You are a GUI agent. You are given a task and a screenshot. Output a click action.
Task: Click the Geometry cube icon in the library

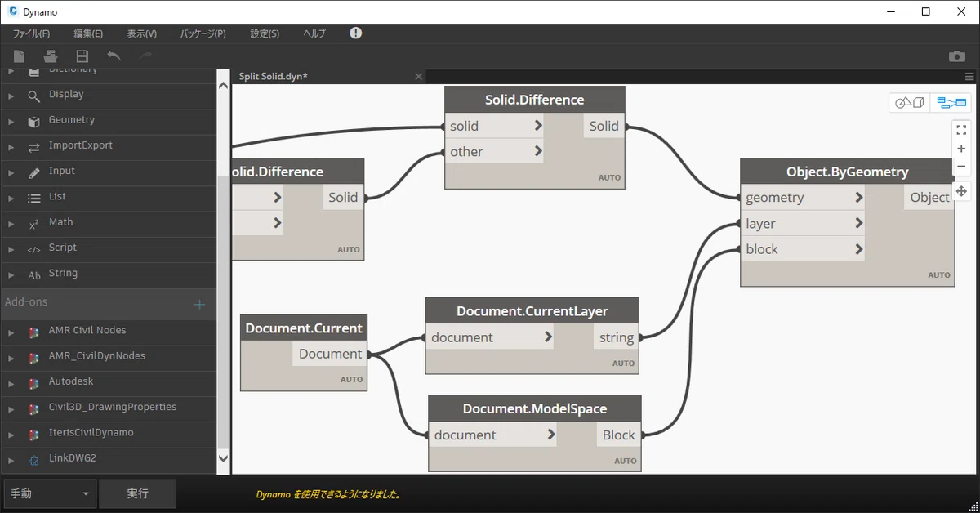coord(33,121)
